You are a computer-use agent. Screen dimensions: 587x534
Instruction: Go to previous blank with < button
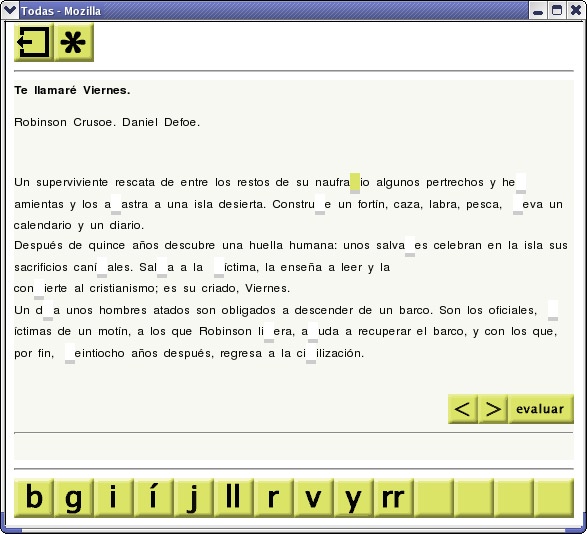point(463,409)
